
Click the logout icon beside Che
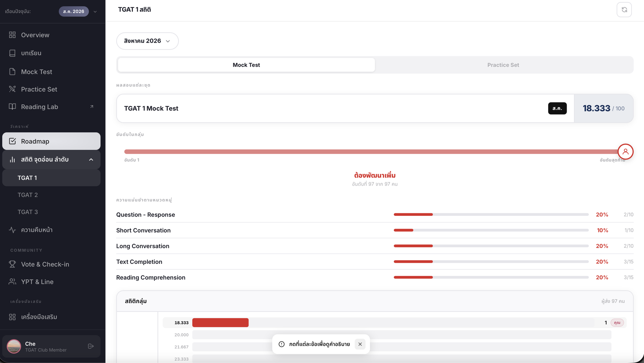point(91,346)
